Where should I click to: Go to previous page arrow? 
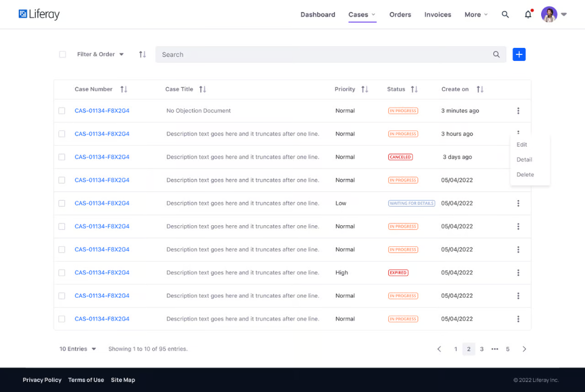point(439,349)
